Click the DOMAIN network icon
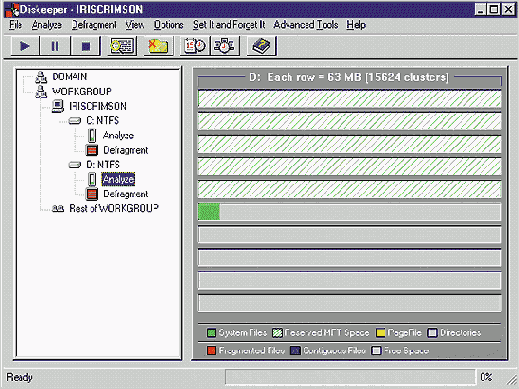Screen dimensions: 519x389 [41, 77]
